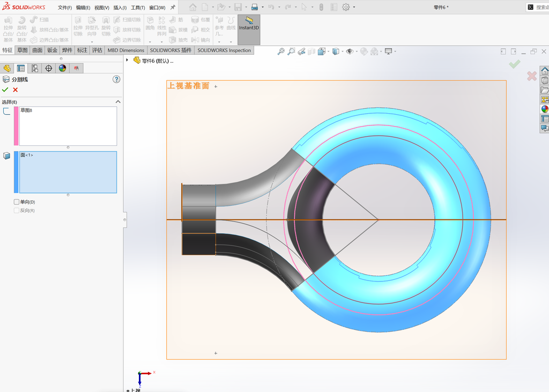Image resolution: width=549 pixels, height=392 pixels.
Task: Open the FeatureManager design tree tab icon
Action: coord(7,68)
